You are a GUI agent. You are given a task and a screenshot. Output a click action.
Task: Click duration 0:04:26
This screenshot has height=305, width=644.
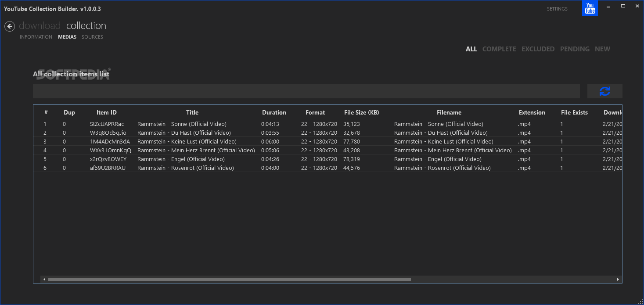[x=270, y=159]
